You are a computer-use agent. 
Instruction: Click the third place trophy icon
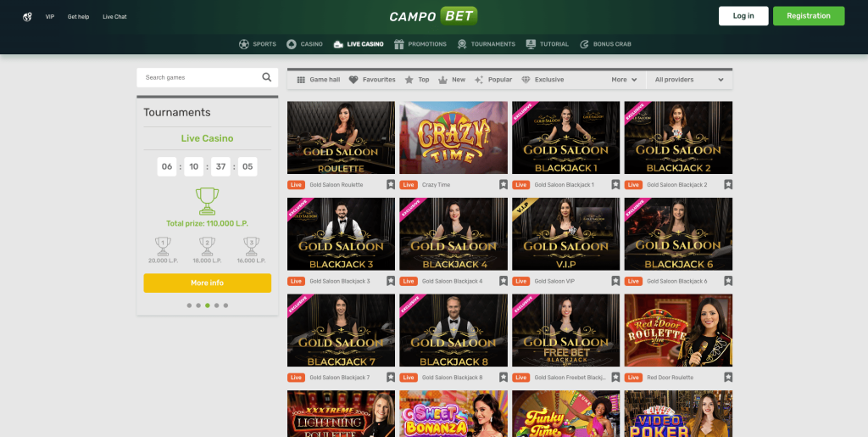pos(251,246)
